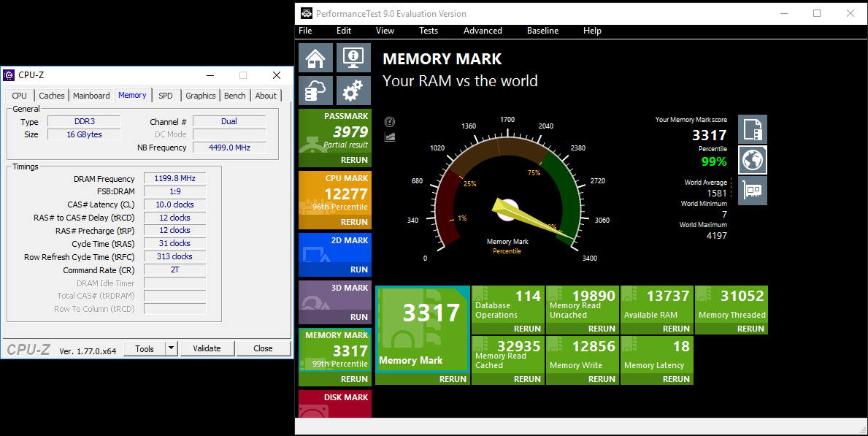868x436 pixels.
Task: Click RERUN under Memory Write tile
Action: pyautogui.click(x=602, y=380)
